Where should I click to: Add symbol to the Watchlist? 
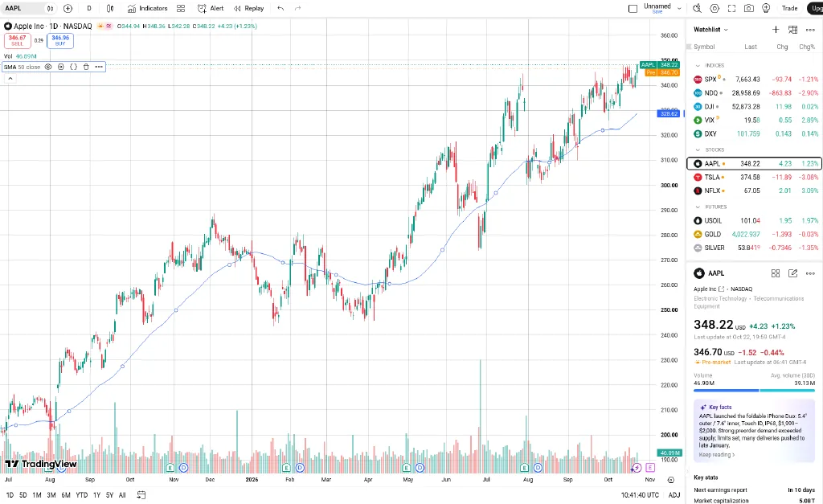(x=776, y=30)
